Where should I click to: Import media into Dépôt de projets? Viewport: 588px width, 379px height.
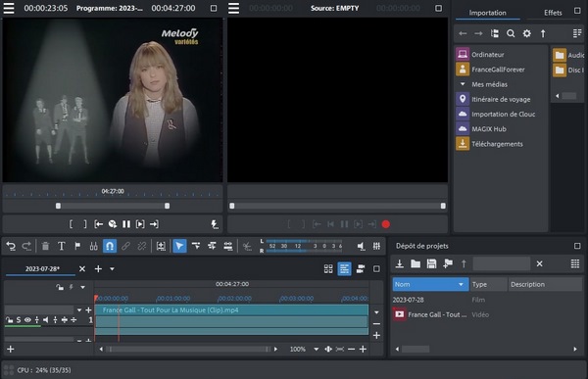pyautogui.click(x=400, y=263)
